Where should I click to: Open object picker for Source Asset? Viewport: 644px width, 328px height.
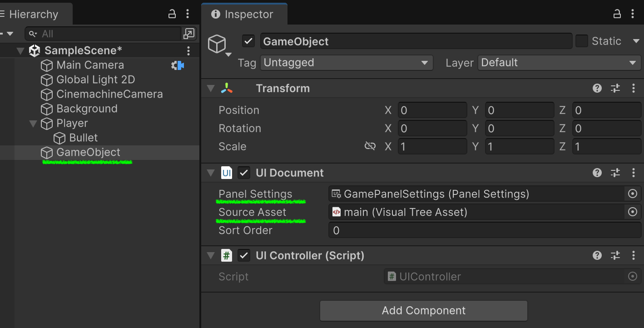tap(632, 212)
